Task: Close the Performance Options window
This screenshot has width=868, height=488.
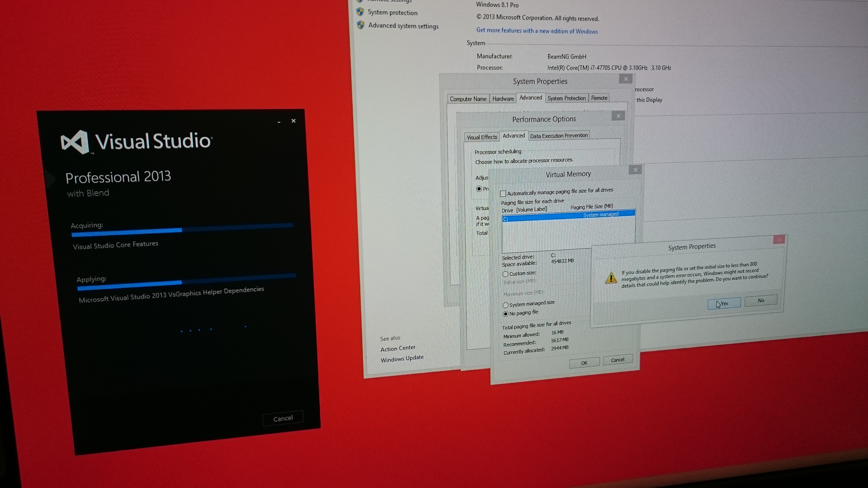Action: tap(618, 116)
